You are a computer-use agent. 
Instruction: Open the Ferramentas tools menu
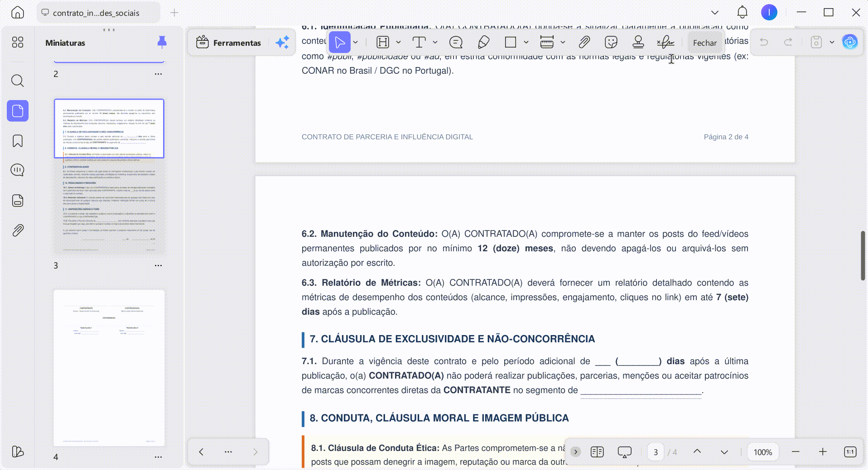coord(228,43)
